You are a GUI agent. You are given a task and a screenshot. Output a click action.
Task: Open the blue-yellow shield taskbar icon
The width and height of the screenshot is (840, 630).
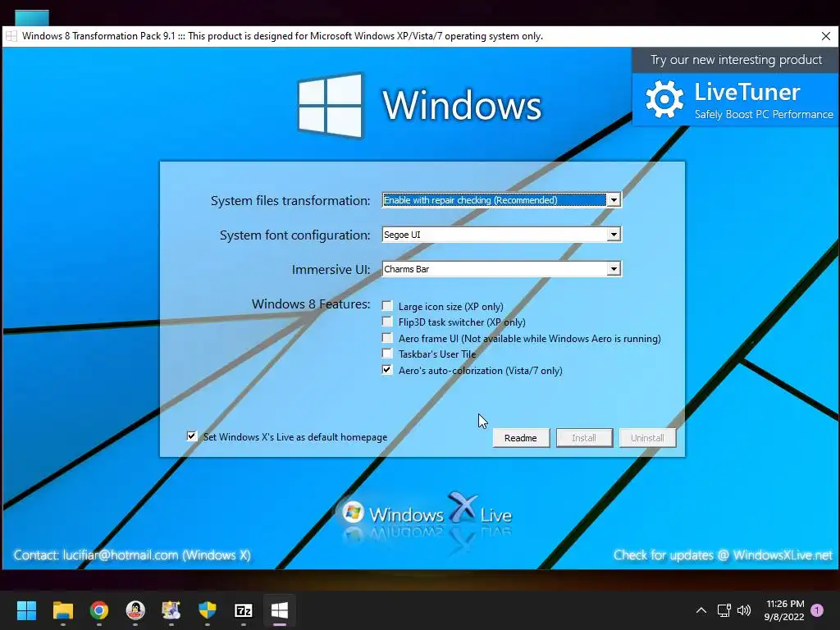coord(208,610)
